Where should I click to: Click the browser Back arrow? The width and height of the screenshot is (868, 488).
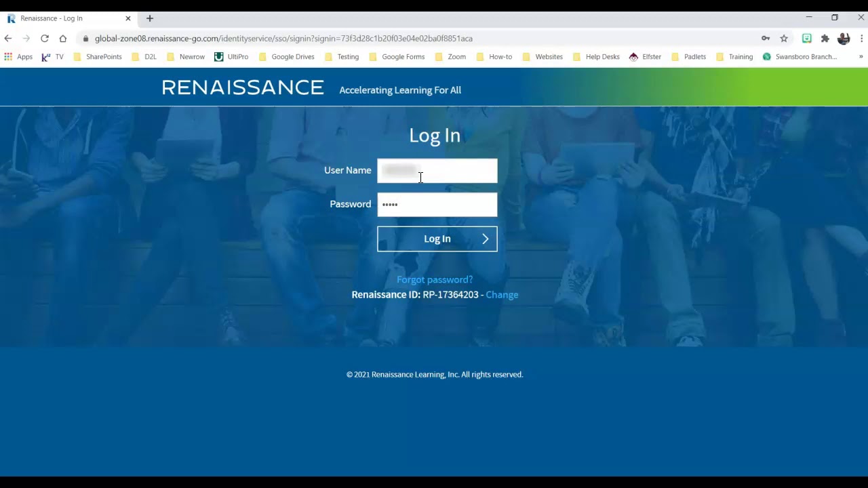tap(8, 39)
